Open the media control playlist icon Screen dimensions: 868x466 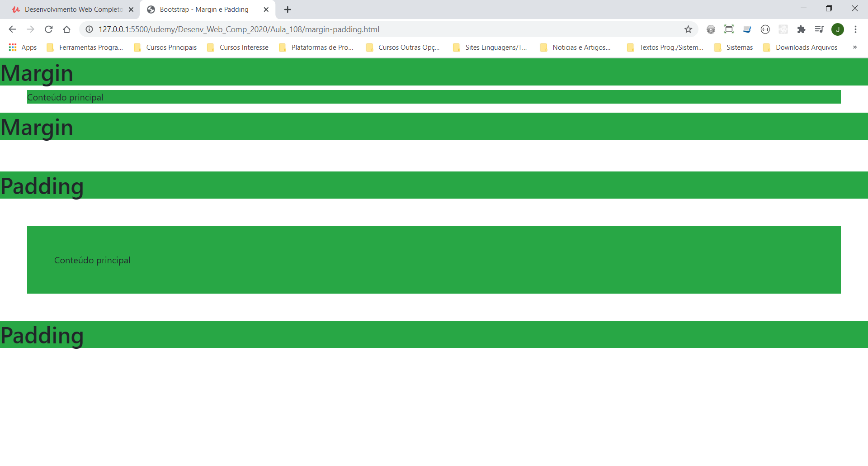pos(819,29)
